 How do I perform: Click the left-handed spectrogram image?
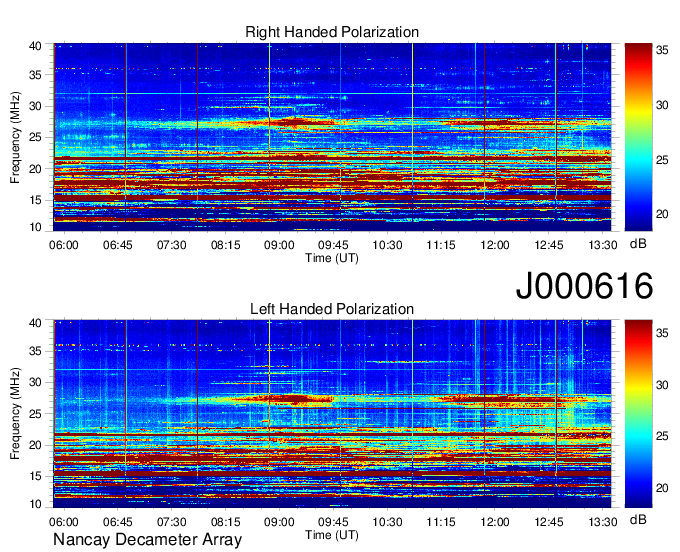click(332, 414)
